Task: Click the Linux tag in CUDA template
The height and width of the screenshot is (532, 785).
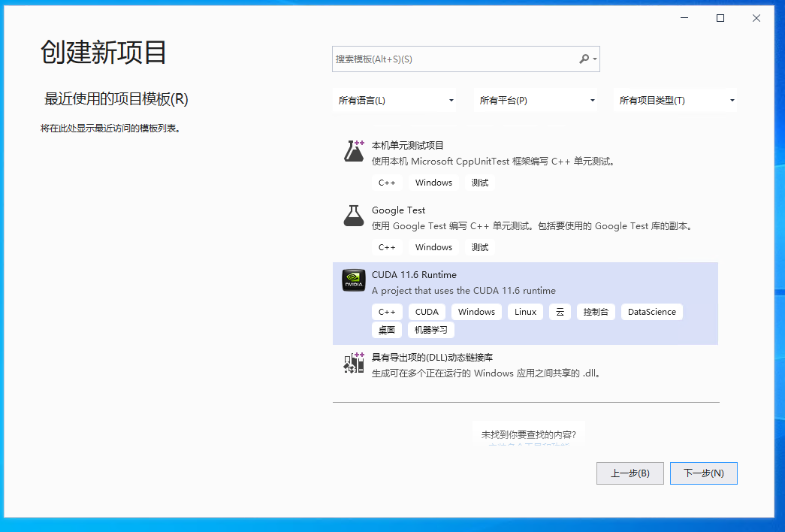Action: [x=525, y=312]
